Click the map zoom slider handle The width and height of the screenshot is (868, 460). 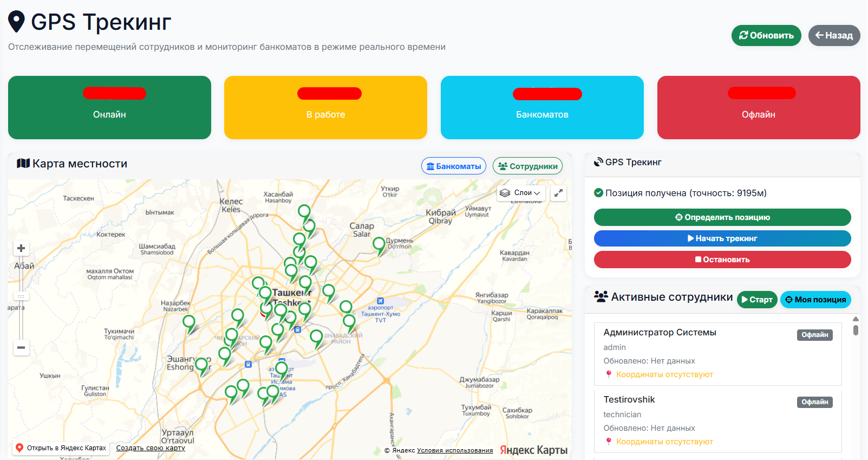pyautogui.click(x=21, y=296)
